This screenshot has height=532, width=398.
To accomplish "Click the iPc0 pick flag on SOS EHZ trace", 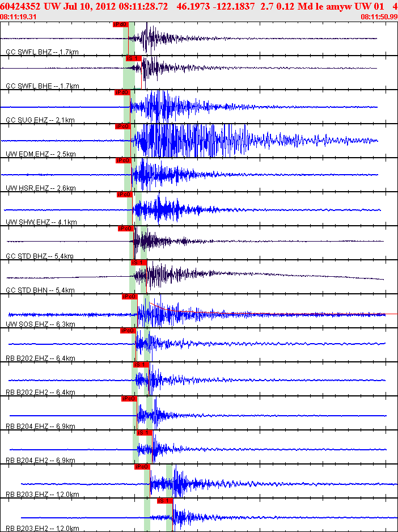I will 130,297.
